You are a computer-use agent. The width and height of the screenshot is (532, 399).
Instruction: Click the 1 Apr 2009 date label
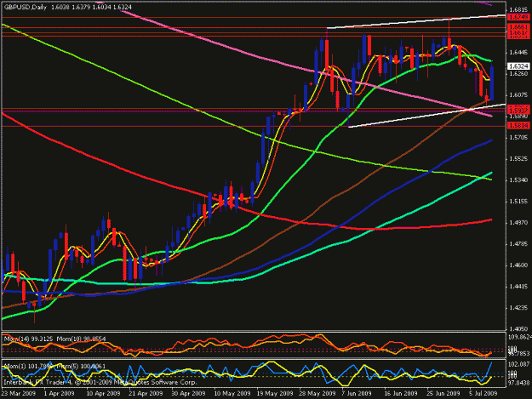point(60,393)
